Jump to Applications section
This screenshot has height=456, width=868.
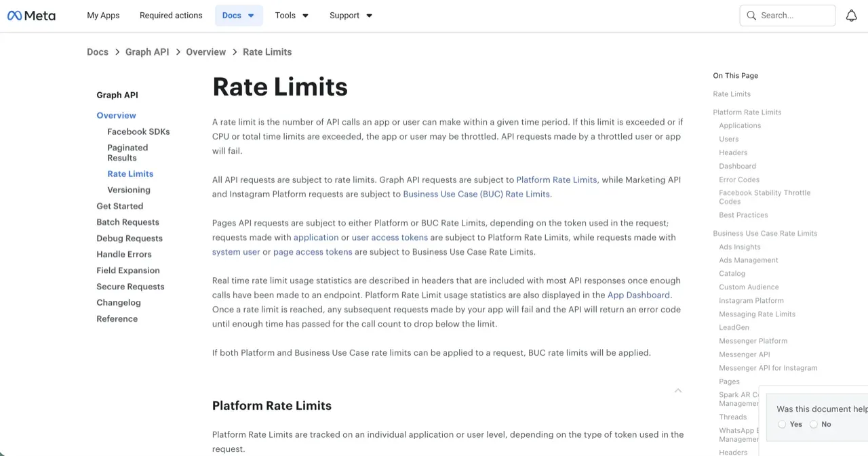(740, 126)
